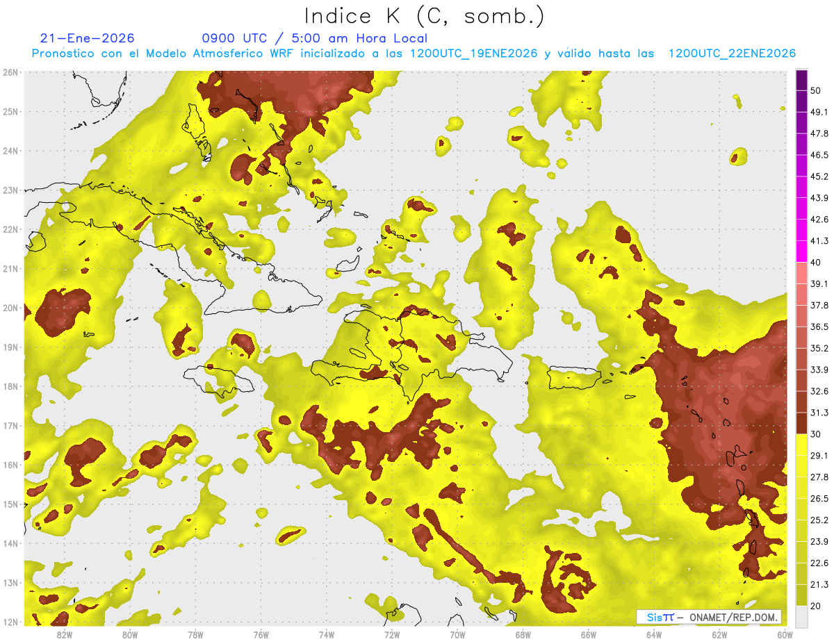Click the colorbar label "32.6"

(x=819, y=391)
